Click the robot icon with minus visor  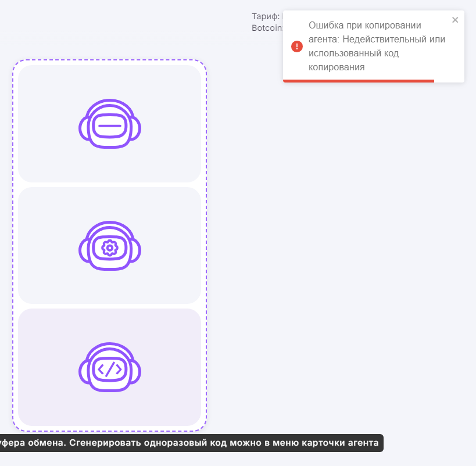click(110, 124)
